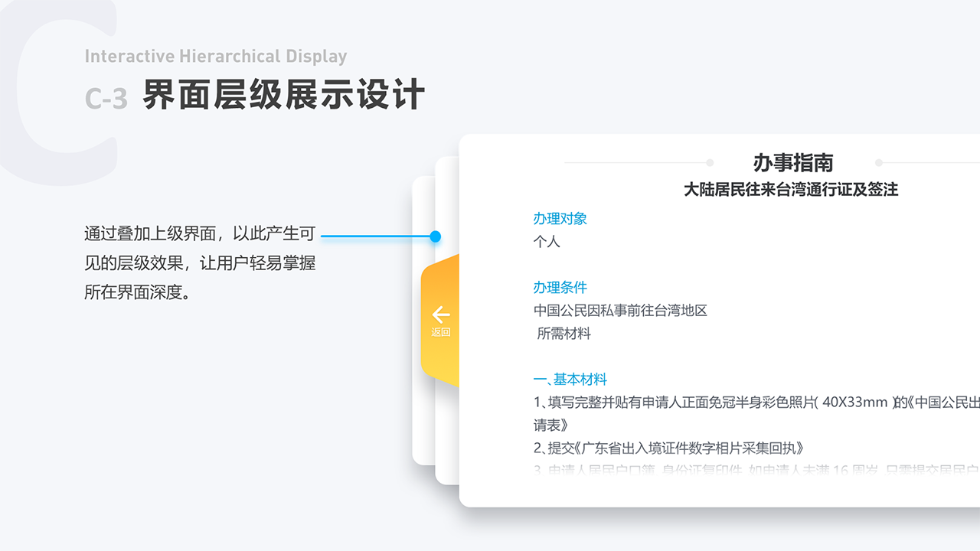Click the 办事指南 panel title

793,162
